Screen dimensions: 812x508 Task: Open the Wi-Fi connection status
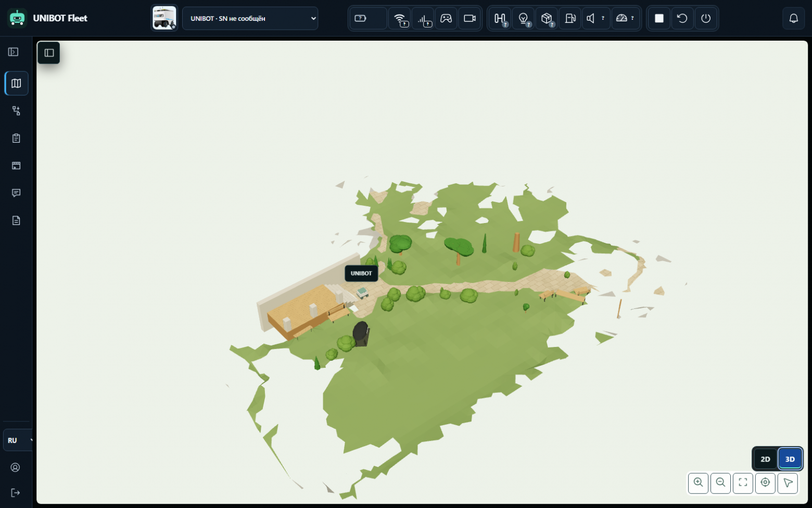400,18
